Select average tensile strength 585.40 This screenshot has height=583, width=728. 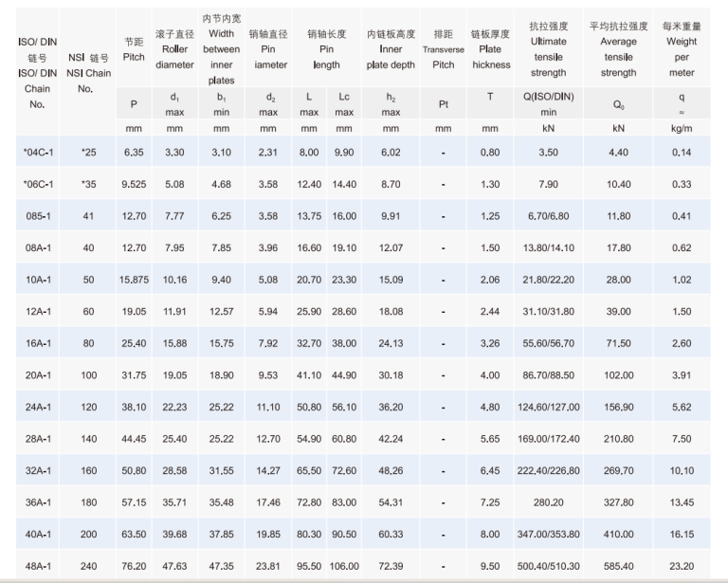coord(618,567)
